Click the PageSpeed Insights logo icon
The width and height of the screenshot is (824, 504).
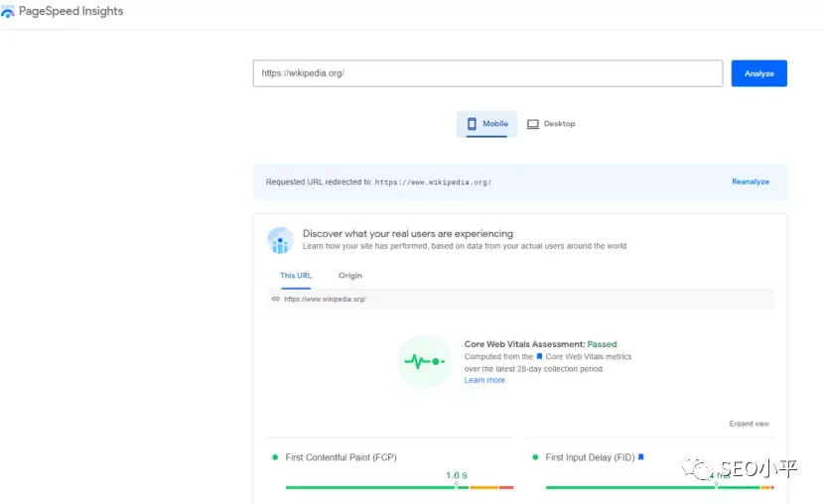point(7,12)
